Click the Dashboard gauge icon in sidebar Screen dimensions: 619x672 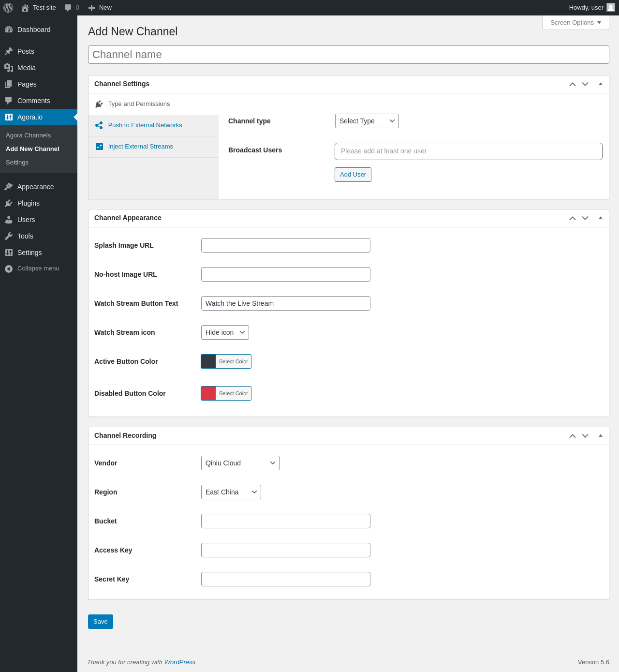pos(9,30)
